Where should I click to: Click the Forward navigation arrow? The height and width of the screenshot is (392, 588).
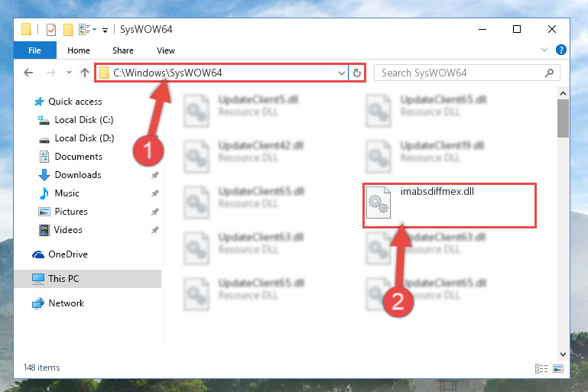point(50,73)
